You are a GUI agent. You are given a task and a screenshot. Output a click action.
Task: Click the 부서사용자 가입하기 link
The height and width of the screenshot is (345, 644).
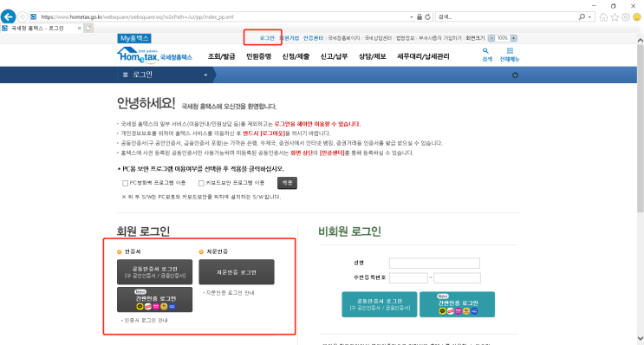click(x=439, y=38)
